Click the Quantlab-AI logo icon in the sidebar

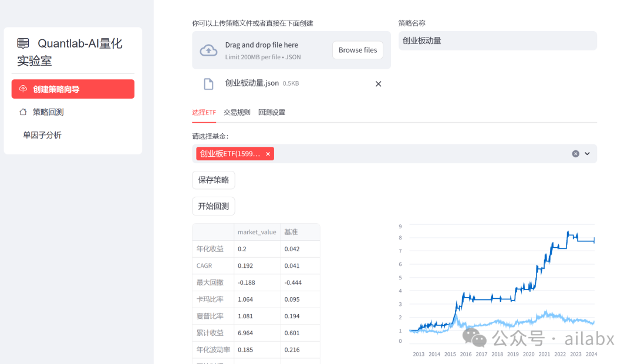[x=22, y=43]
